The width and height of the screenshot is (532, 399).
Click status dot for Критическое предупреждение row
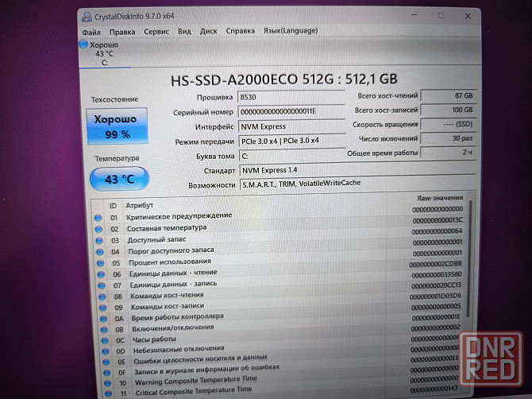coord(98,218)
